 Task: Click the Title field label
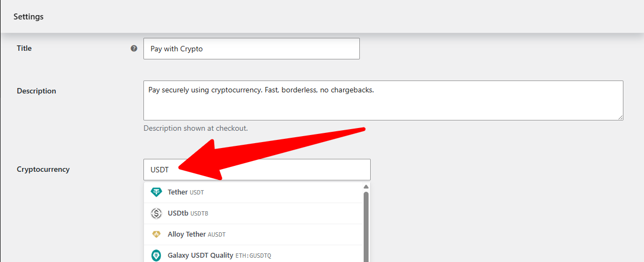[24, 49]
